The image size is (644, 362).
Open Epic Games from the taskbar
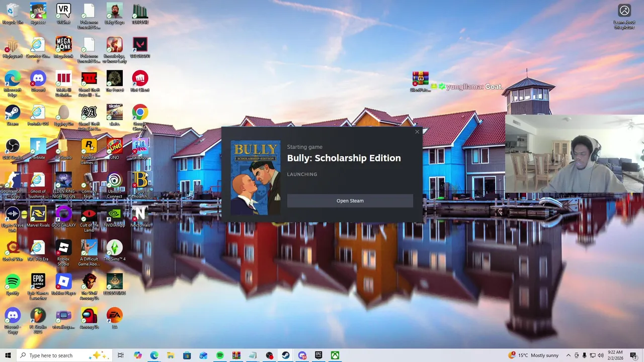[318, 355]
